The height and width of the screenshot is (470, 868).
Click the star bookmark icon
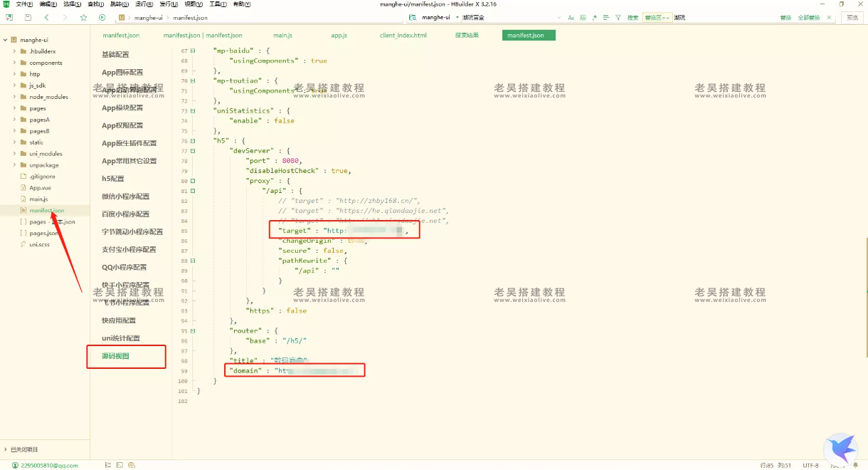(x=83, y=17)
